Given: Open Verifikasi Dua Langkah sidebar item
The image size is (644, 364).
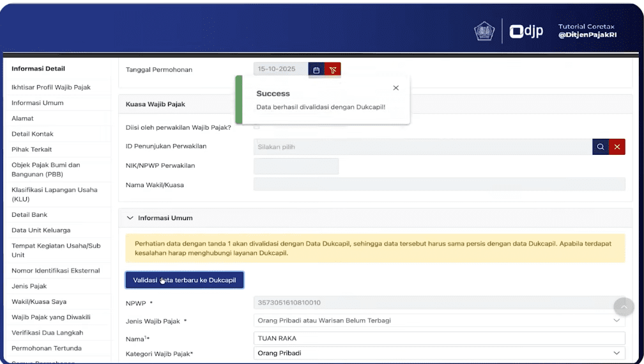Looking at the screenshot, I should (x=47, y=333).
